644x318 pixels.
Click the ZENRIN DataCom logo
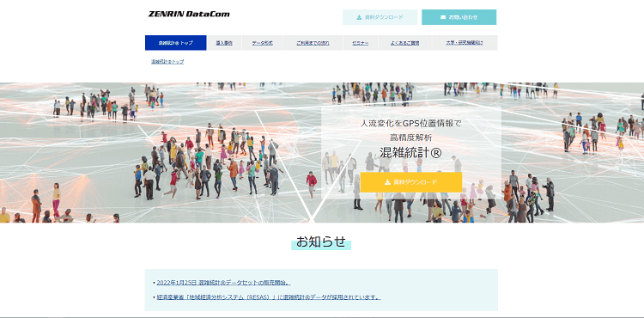189,14
